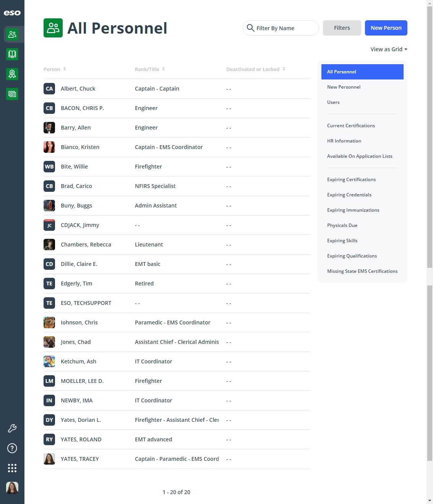
Task: Click the All Personnel page header icon
Action: 53,28
